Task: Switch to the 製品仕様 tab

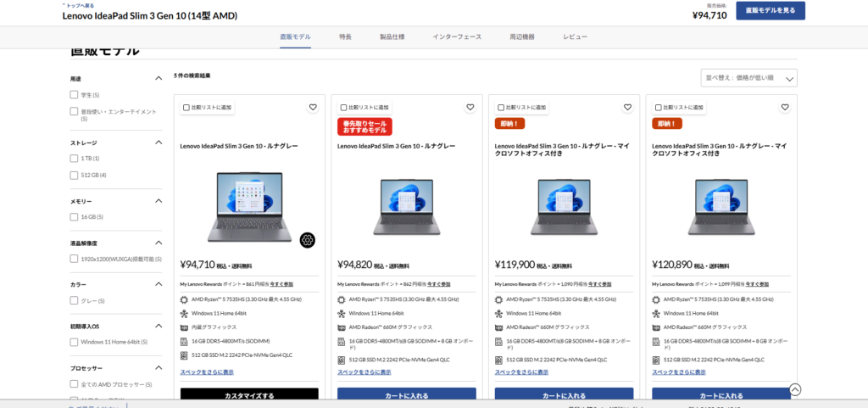Action: (x=392, y=37)
